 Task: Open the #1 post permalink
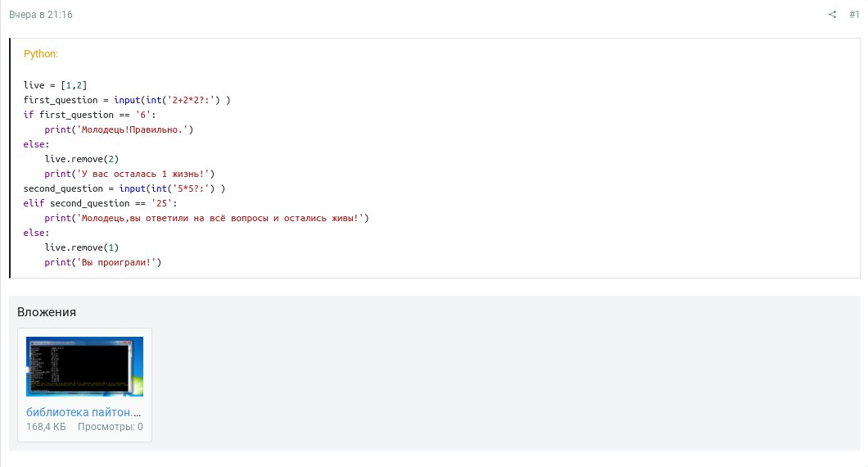tap(854, 14)
